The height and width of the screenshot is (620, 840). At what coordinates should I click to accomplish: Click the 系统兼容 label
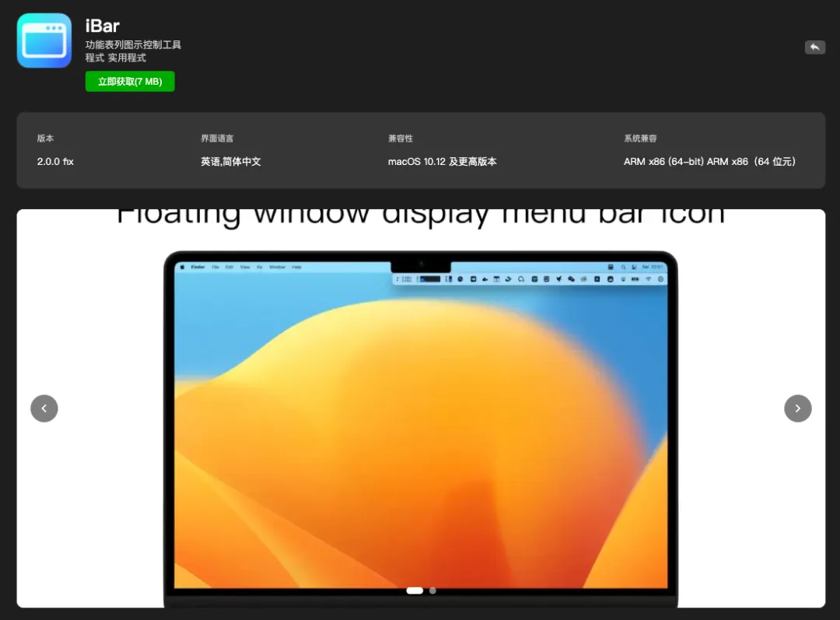[x=639, y=138]
